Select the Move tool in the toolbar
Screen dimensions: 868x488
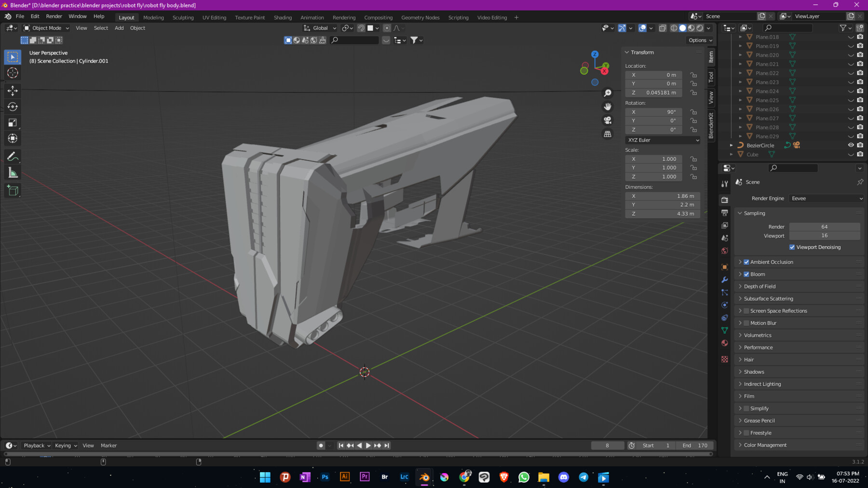(x=13, y=91)
